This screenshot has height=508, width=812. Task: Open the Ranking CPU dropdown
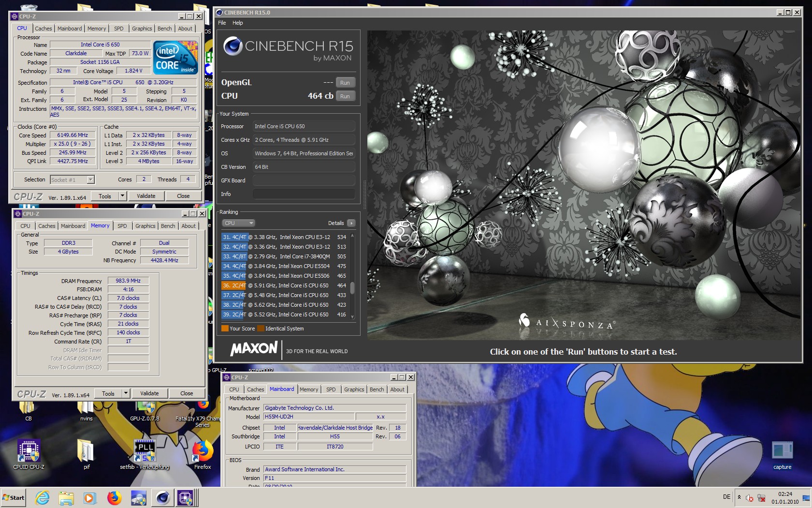(x=238, y=223)
